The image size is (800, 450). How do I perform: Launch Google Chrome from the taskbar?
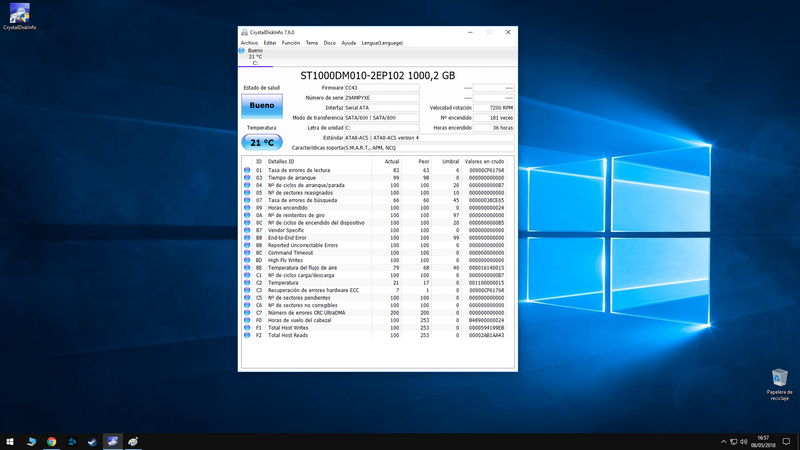tap(52, 442)
